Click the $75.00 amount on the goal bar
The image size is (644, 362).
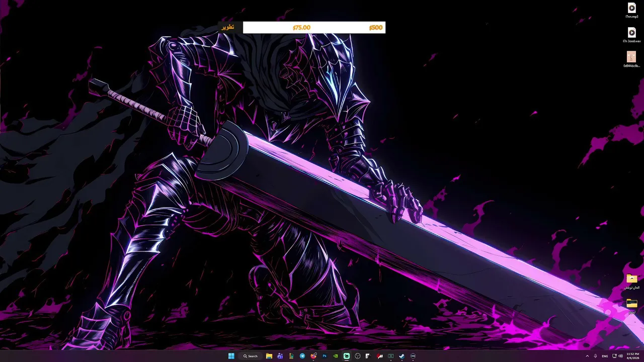click(x=301, y=28)
